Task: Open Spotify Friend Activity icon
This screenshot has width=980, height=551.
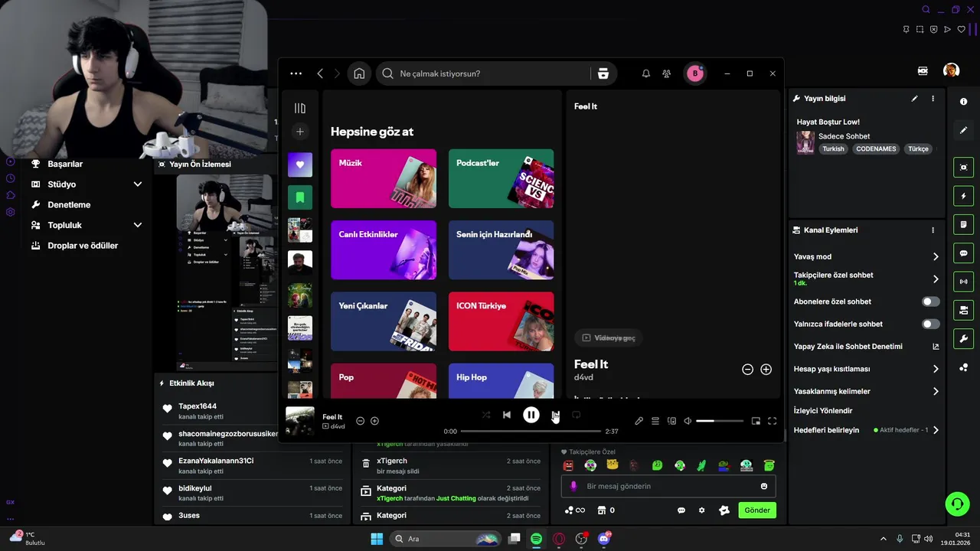Action: tap(667, 73)
